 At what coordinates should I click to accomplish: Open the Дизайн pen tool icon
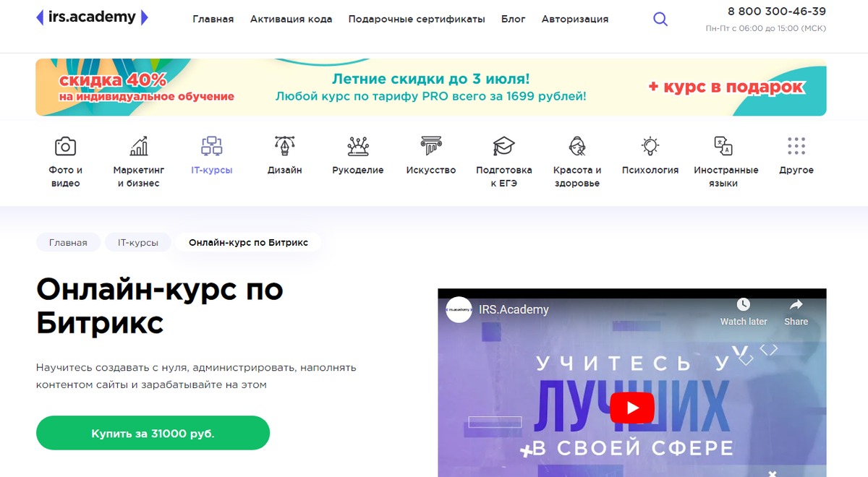tap(285, 147)
